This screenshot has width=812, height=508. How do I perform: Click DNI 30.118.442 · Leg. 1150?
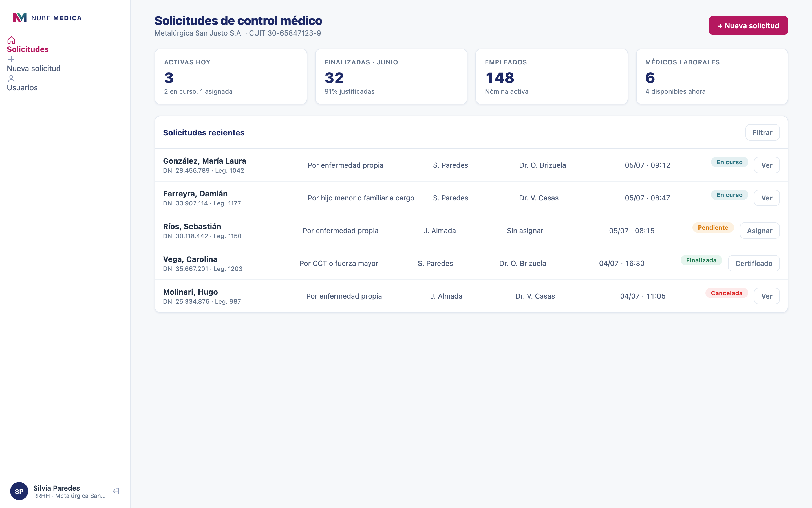tap(202, 236)
